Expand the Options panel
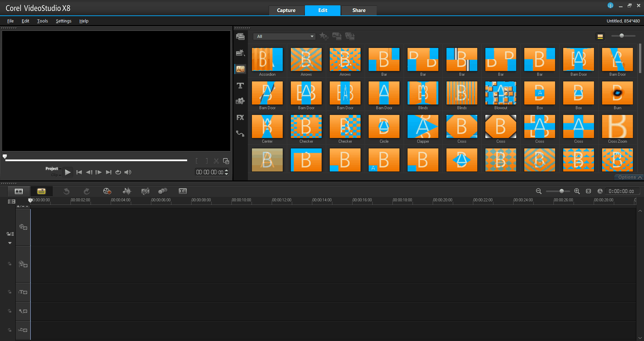Screen dimensions: 644x341 (630, 177)
